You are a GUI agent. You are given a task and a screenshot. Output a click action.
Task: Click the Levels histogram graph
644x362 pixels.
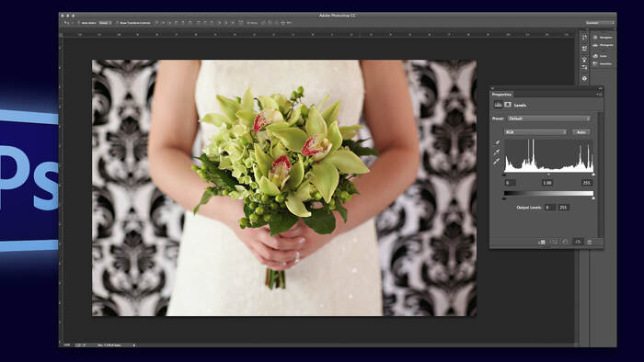548,155
